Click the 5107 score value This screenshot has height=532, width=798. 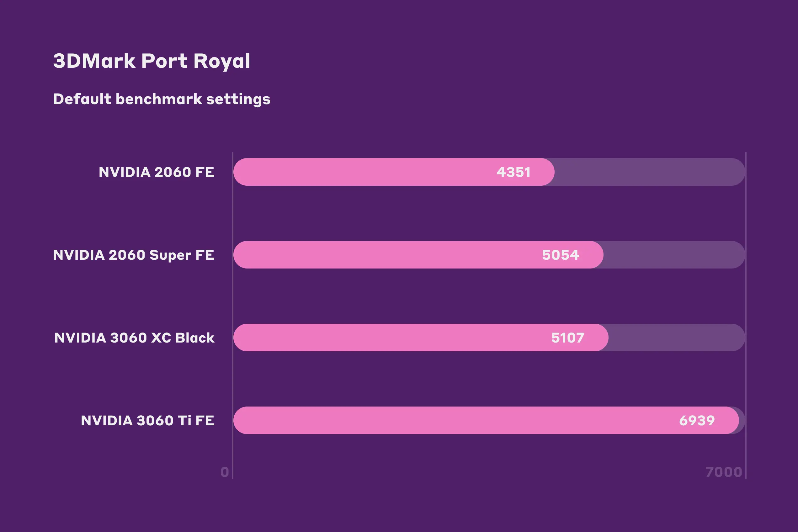click(568, 338)
